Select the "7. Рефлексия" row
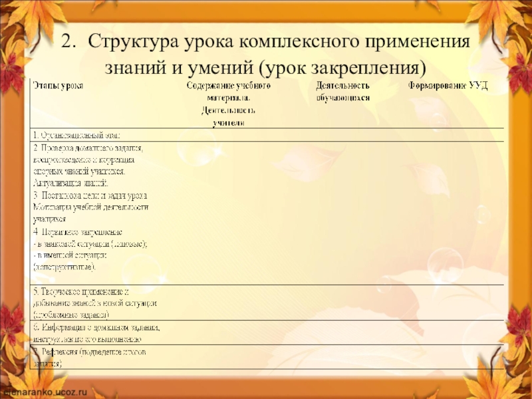Image resolution: width=532 pixels, height=399 pixels. pos(267,357)
